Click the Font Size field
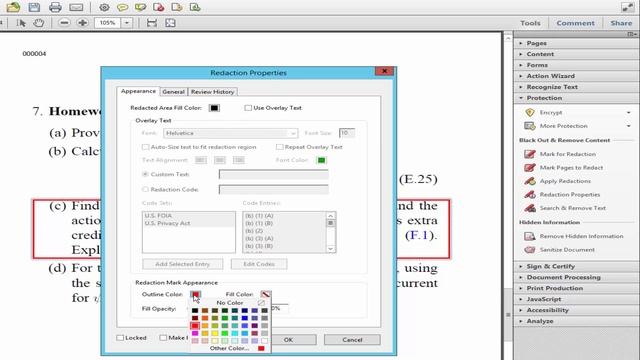The image size is (640, 360). point(347,133)
